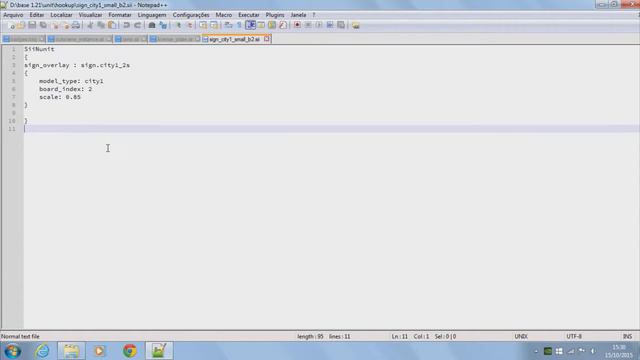
Task: Zoom out with the toolbar icon
Action: pos(189,25)
